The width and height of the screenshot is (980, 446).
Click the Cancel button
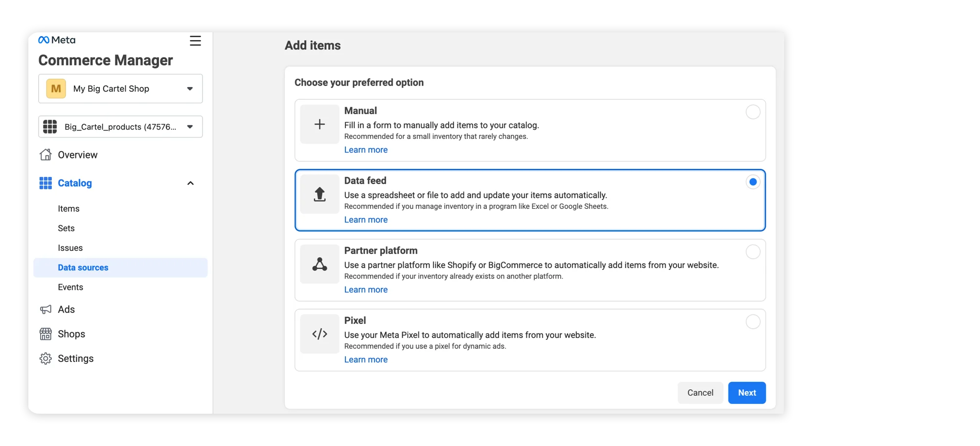[x=700, y=393]
